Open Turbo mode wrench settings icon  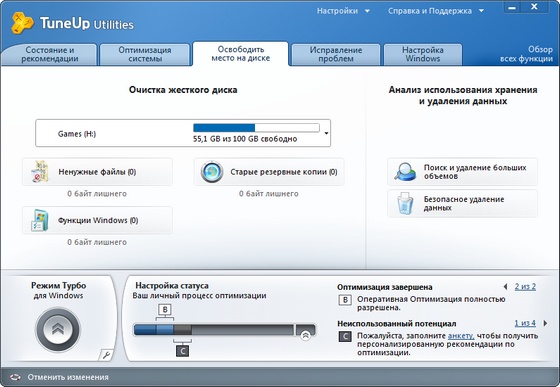pyautogui.click(x=106, y=355)
